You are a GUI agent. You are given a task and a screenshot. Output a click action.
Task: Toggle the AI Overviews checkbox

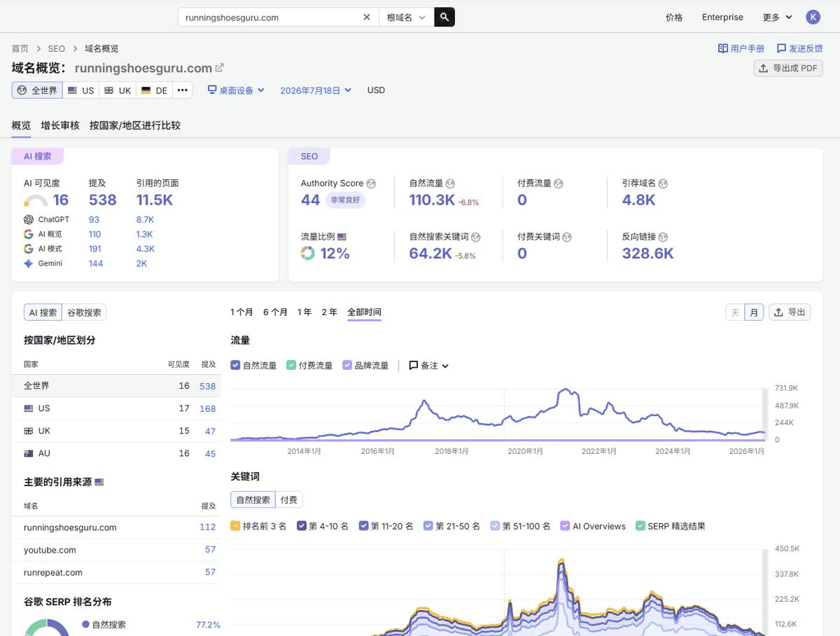pyautogui.click(x=565, y=526)
